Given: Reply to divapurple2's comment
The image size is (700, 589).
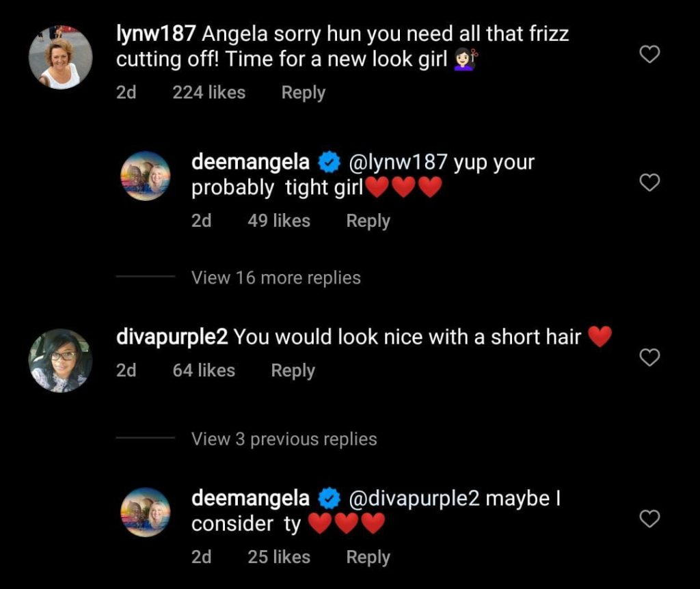Looking at the screenshot, I should (293, 370).
